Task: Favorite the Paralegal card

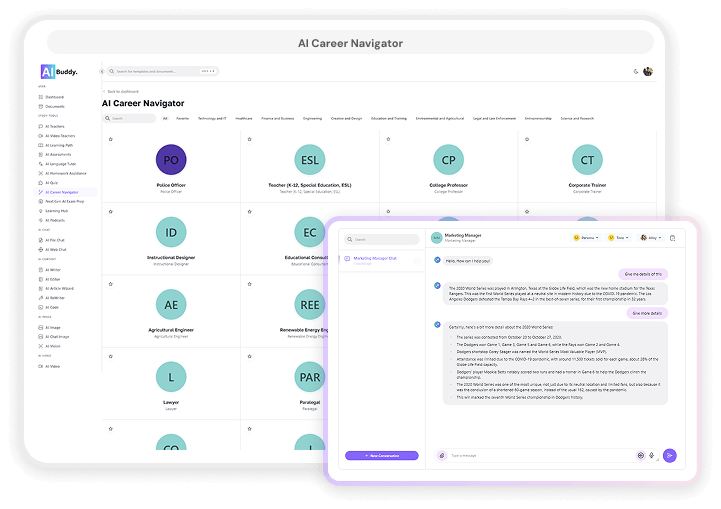Action: 250,356
